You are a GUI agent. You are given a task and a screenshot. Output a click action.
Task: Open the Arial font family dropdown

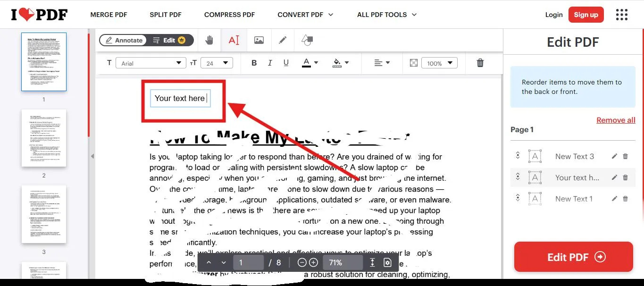(x=151, y=63)
